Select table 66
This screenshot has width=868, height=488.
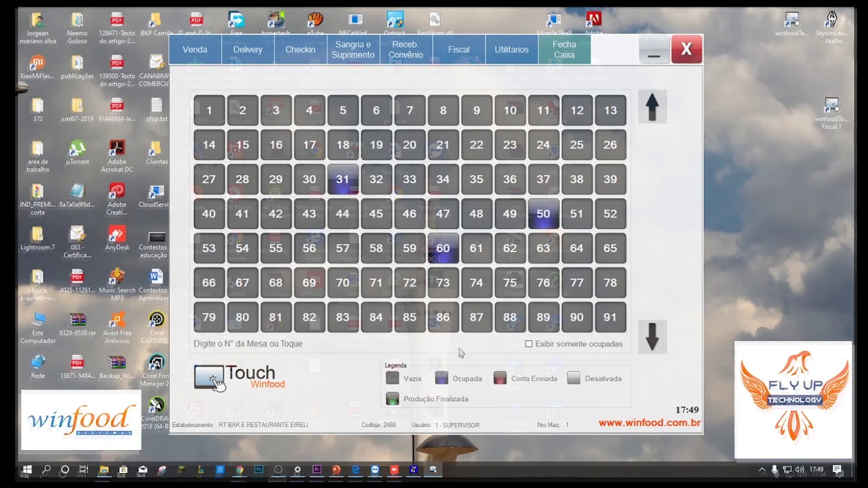[209, 283]
